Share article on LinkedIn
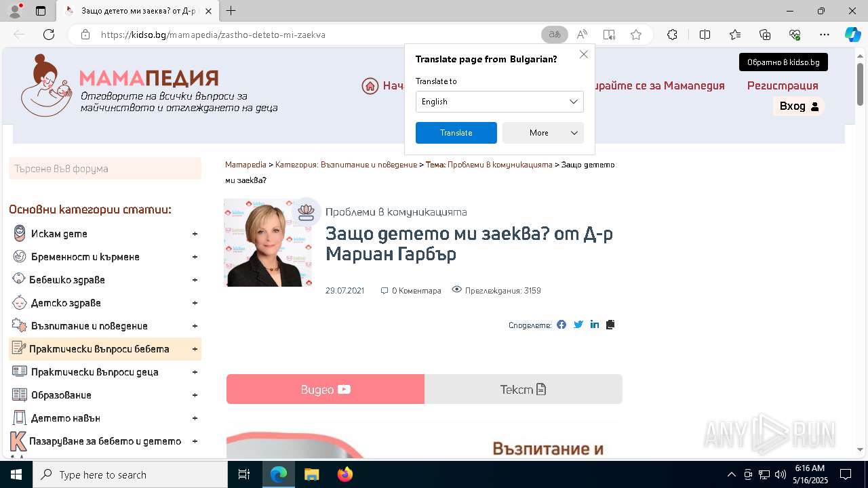The image size is (868, 488). pyautogui.click(x=595, y=325)
